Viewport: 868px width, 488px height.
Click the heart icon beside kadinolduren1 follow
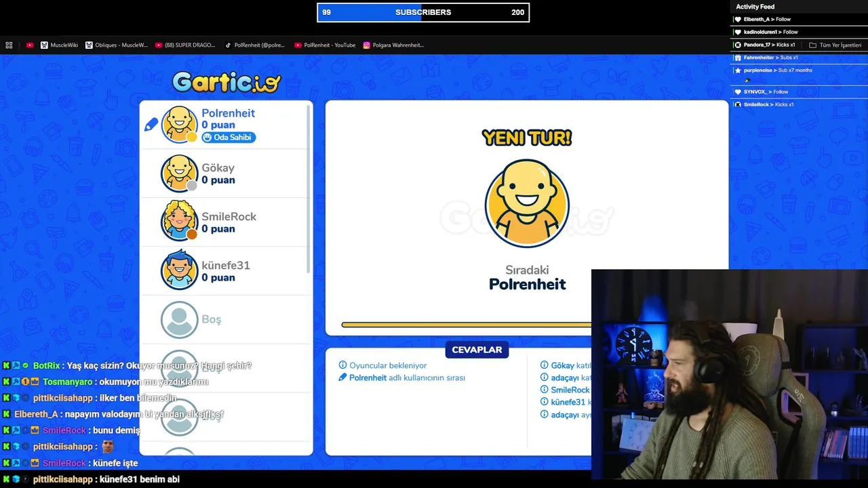pos(738,32)
